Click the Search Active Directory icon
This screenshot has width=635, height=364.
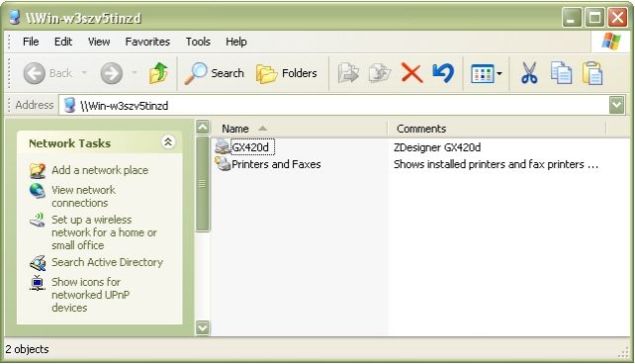38,263
